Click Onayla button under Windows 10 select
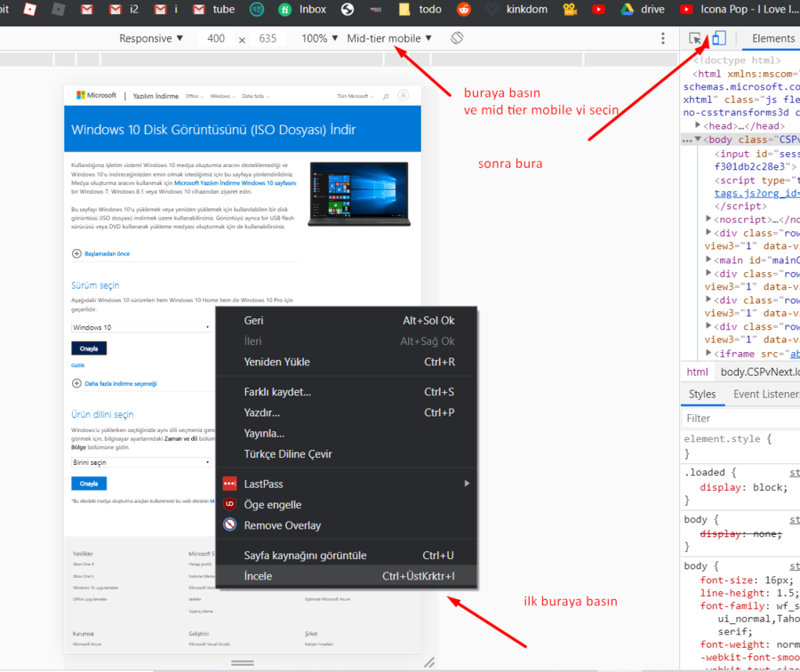The width and height of the screenshot is (800, 672). [x=89, y=348]
